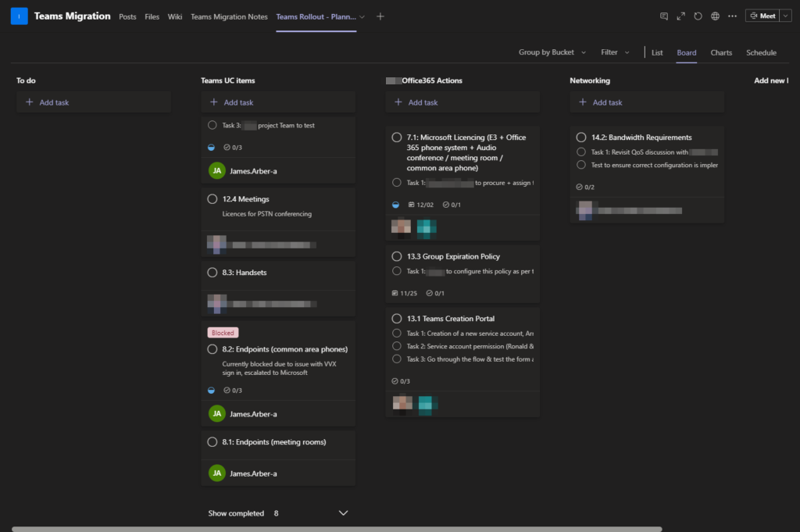The width and height of the screenshot is (800, 532).
Task: Check Task 2: Service account permission item
Action: (x=396, y=346)
